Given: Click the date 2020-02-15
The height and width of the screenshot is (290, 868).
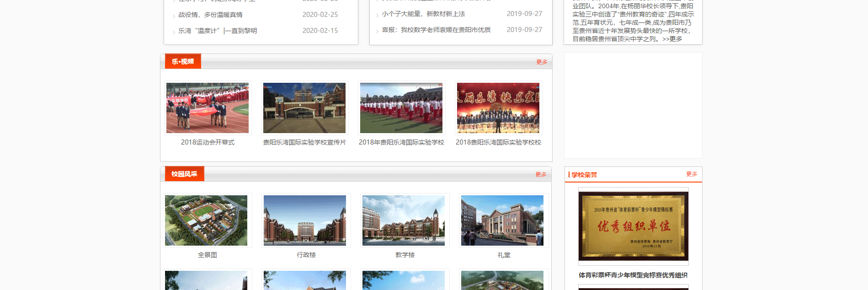Looking at the screenshot, I should 320,31.
